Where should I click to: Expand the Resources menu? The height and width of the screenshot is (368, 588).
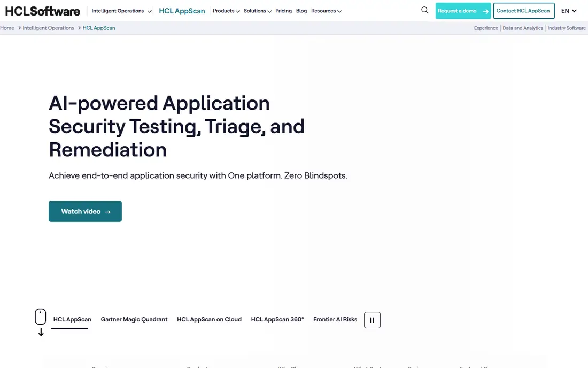point(326,11)
